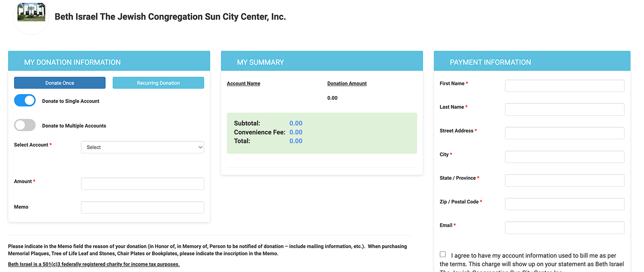Screen dimensions: 644x272
Task: Focus the First Name field
Action: pos(564,86)
